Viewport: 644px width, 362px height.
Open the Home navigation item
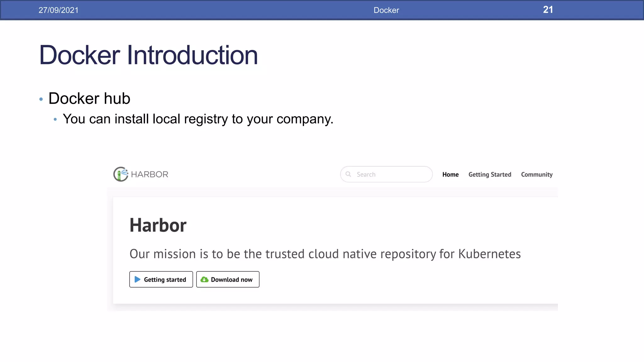click(x=450, y=174)
